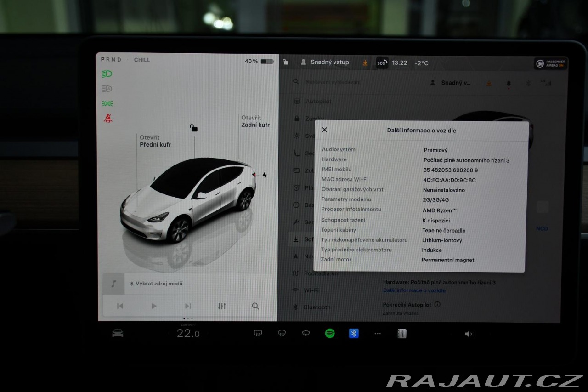The width and height of the screenshot is (588, 392).
Task: Select the Autopilot settings menu item
Action: [318, 101]
